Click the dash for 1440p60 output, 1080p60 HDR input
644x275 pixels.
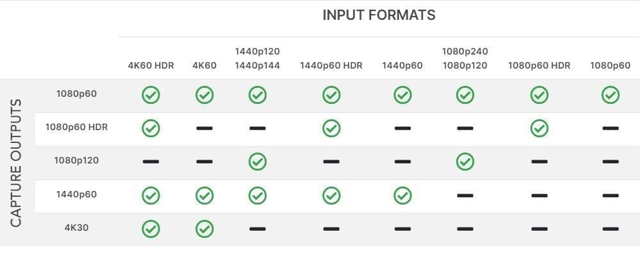point(539,196)
